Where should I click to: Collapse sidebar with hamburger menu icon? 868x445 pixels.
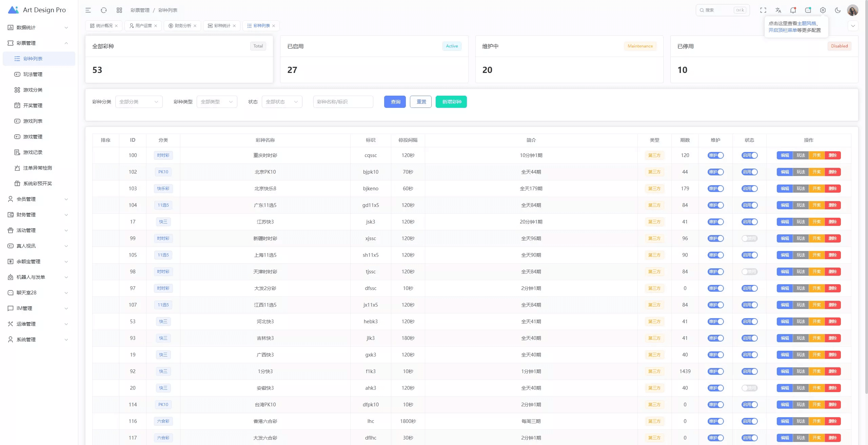pos(88,10)
